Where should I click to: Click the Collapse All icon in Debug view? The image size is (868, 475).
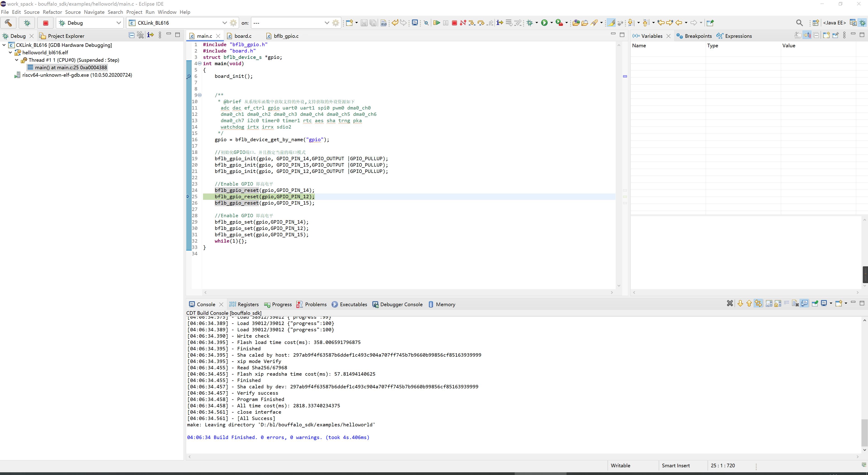tap(132, 35)
